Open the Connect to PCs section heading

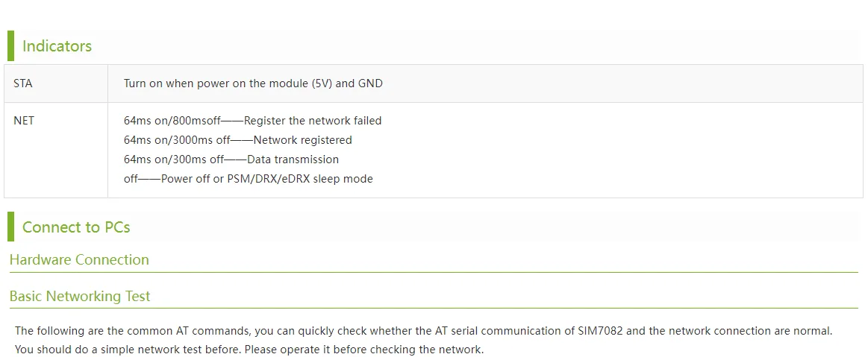tap(76, 227)
